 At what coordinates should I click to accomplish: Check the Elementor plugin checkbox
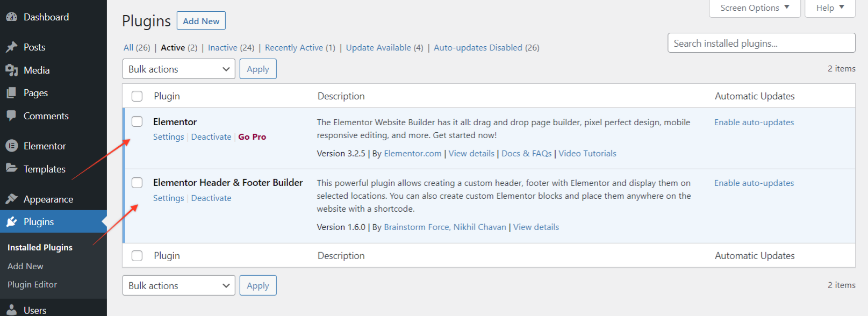(x=137, y=121)
